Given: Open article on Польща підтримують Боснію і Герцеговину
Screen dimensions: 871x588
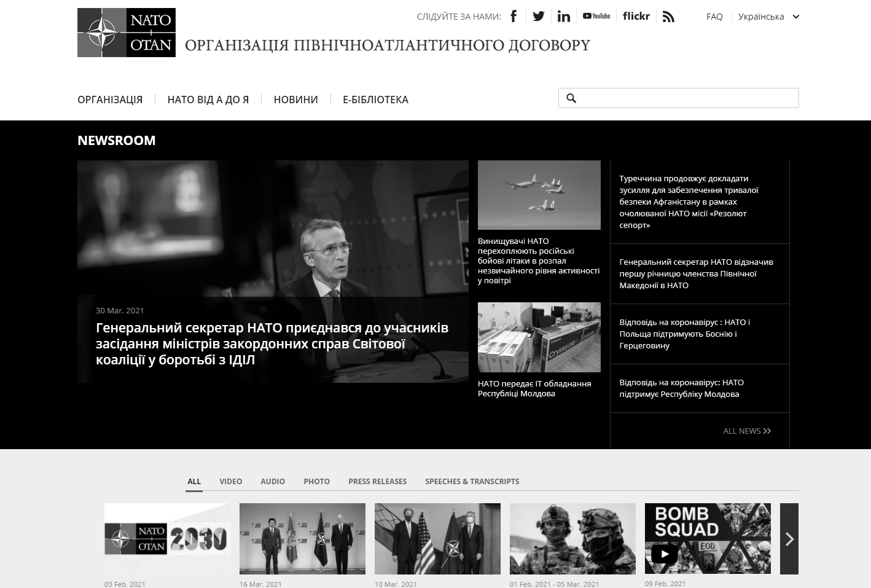Looking at the screenshot, I should click(685, 334).
